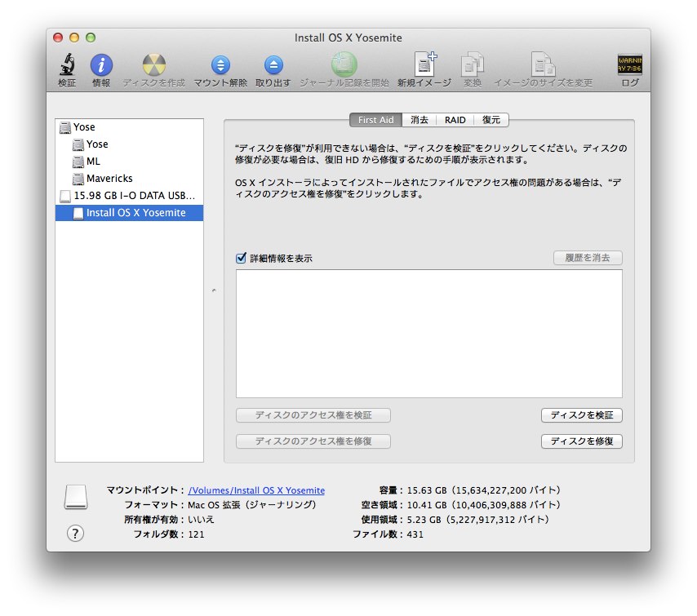Click inside the First Aid log text area
This screenshot has height=616, width=697.
tap(429, 334)
